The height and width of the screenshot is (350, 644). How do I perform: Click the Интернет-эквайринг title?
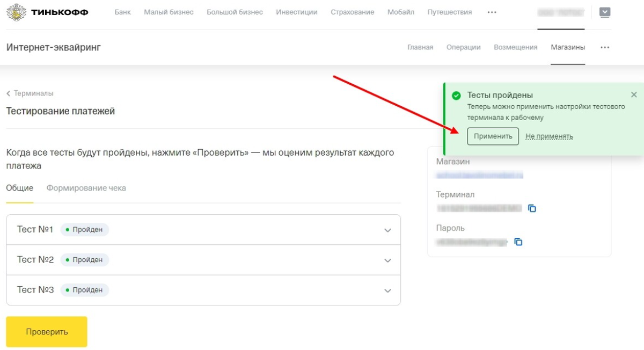pyautogui.click(x=53, y=47)
